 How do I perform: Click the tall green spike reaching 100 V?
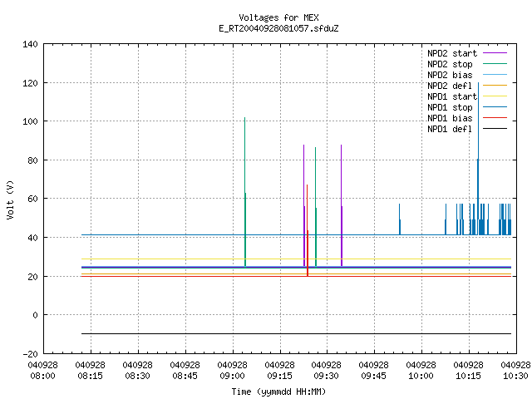(245, 192)
